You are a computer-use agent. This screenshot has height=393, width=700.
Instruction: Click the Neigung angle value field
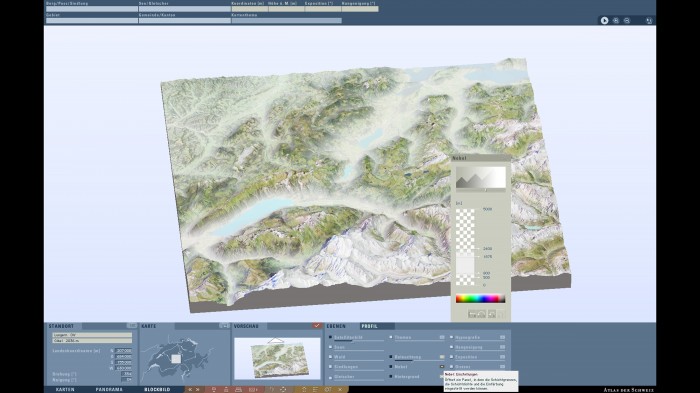pyautogui.click(x=127, y=380)
